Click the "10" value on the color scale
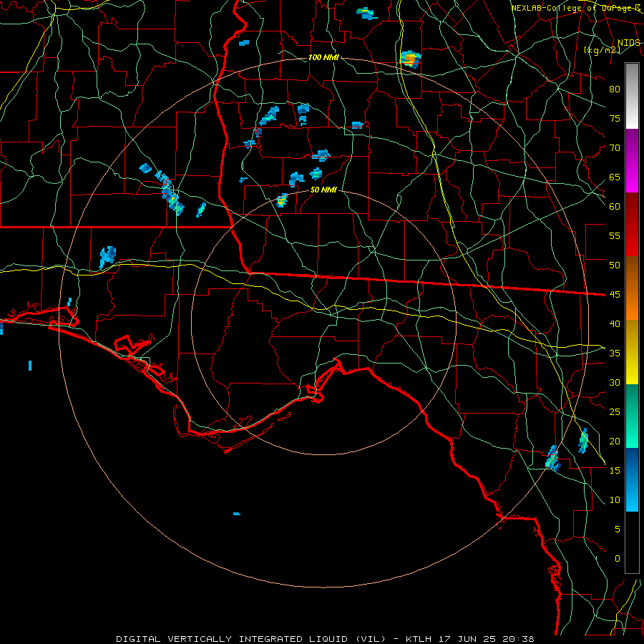644x644 pixels. (615, 500)
